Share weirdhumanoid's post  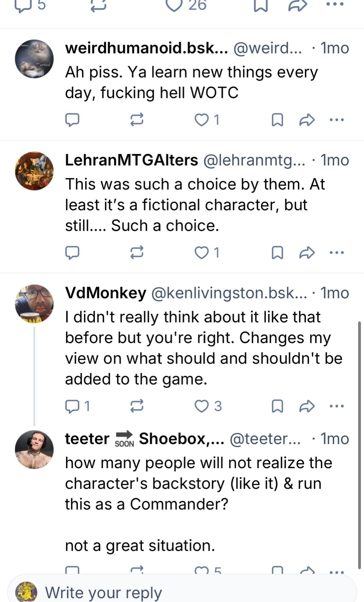(x=307, y=120)
